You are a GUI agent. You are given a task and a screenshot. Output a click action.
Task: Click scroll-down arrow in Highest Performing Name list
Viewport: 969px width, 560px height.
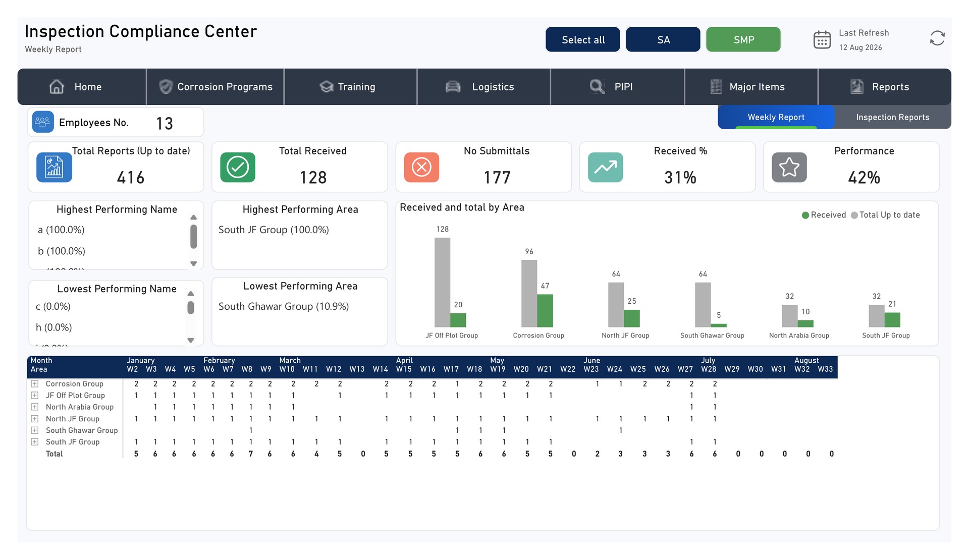193,264
